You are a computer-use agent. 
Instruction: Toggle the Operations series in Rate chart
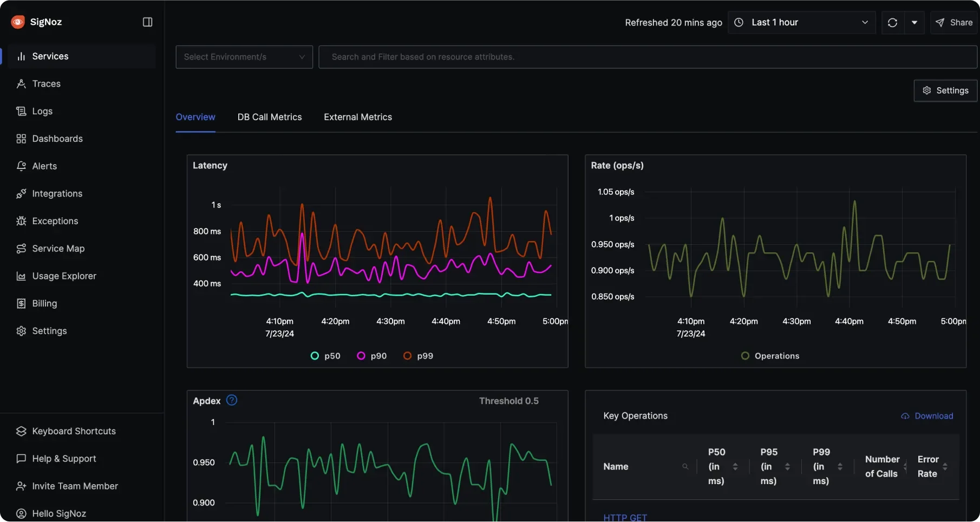[x=770, y=356]
